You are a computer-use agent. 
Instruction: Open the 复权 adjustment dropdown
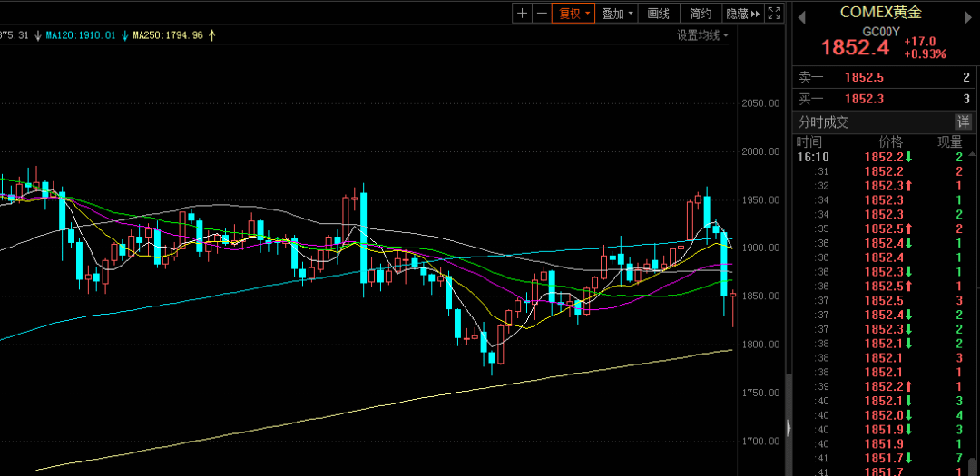click(573, 14)
